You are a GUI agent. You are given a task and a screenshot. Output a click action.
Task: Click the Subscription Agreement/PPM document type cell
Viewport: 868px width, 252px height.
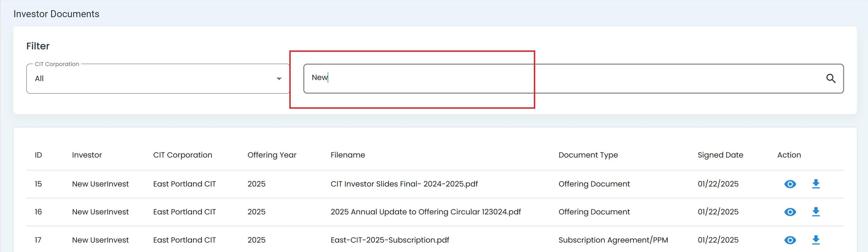[613, 240]
